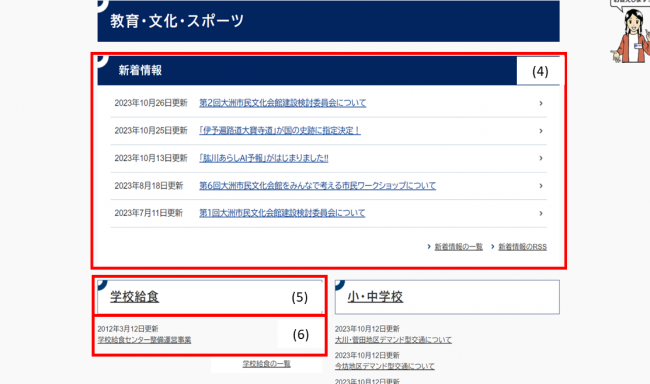Open 第2回大洲市民文化会館建設検討委員会について link
This screenshot has height=384, width=650.
(x=283, y=103)
